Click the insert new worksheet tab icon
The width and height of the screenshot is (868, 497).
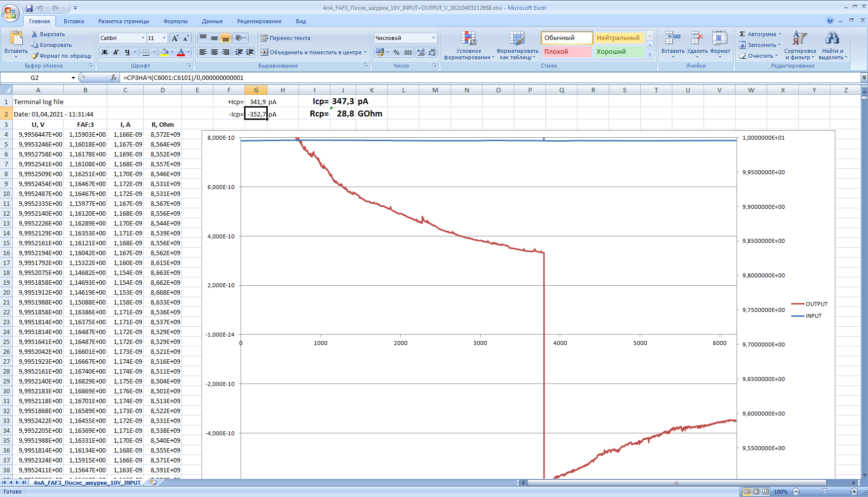154,482
